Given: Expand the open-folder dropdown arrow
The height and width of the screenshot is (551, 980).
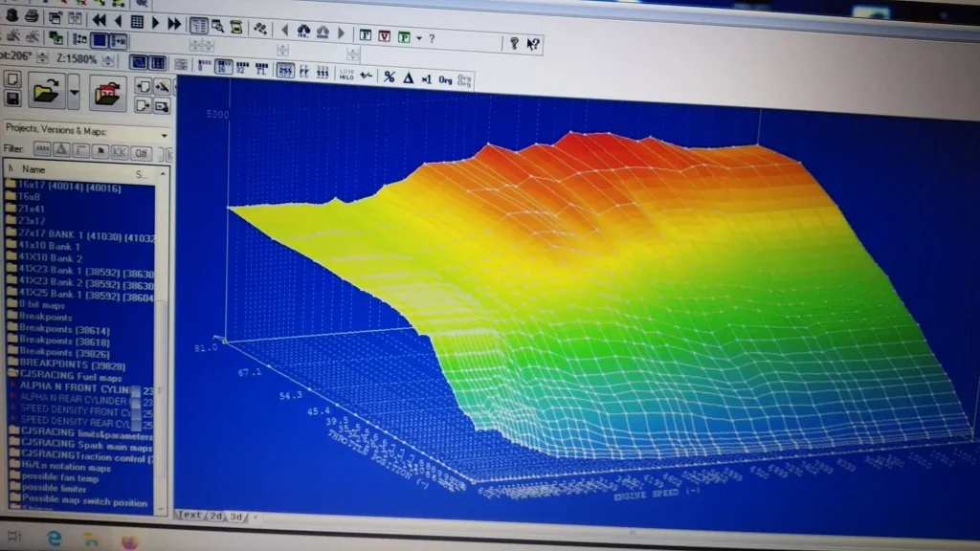Looking at the screenshot, I should click(x=75, y=94).
